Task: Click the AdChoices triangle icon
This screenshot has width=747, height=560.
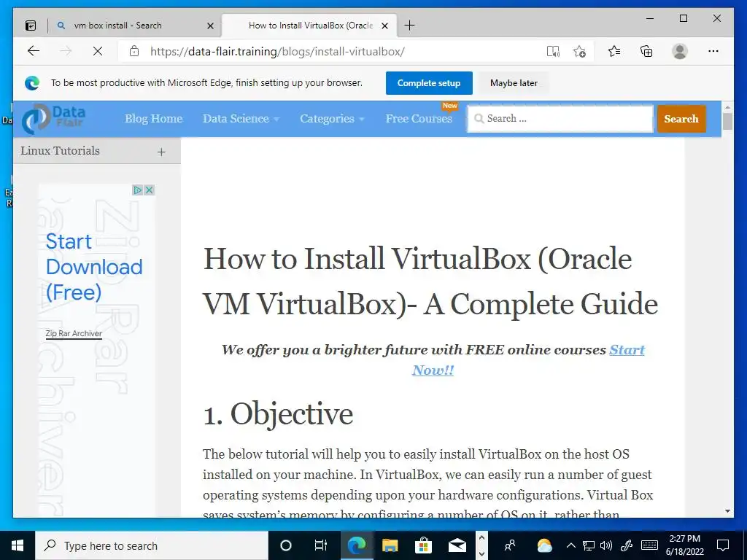Action: 138,190
